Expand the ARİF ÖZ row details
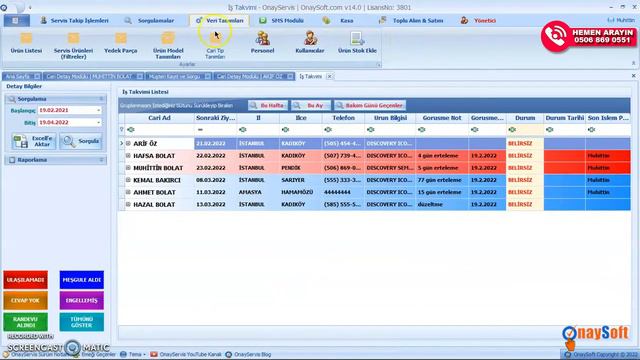This screenshot has height=360, width=640. click(x=128, y=143)
